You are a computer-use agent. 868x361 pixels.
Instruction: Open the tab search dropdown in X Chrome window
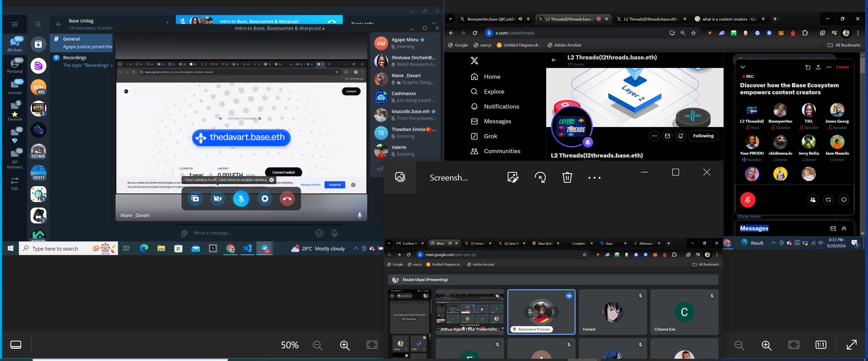pyautogui.click(x=450, y=19)
